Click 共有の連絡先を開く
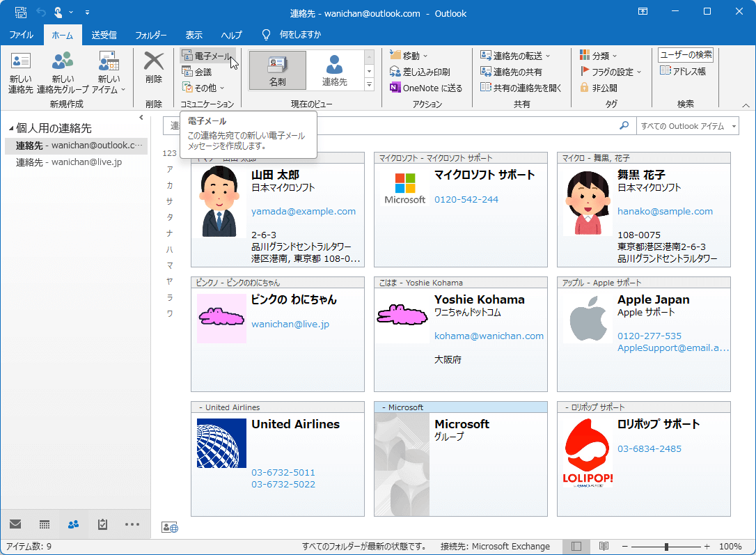Screen dimensions: 756x555 click(521, 88)
